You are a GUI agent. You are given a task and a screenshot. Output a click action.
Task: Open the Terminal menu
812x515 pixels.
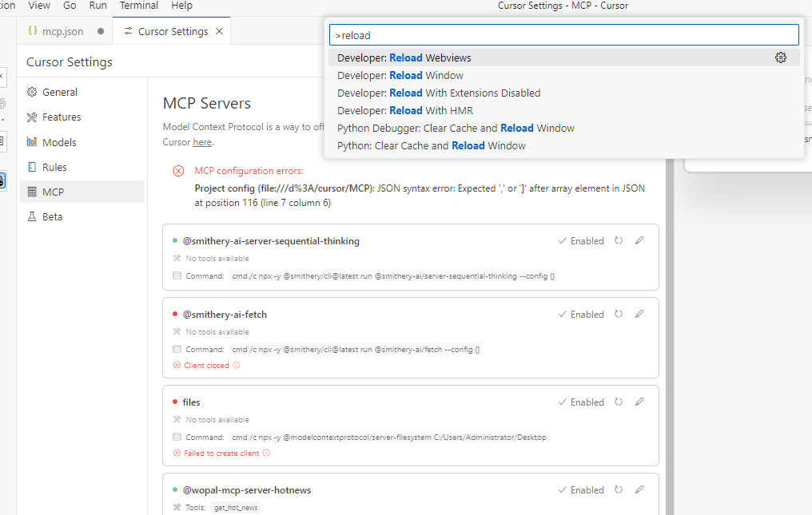pyautogui.click(x=139, y=6)
